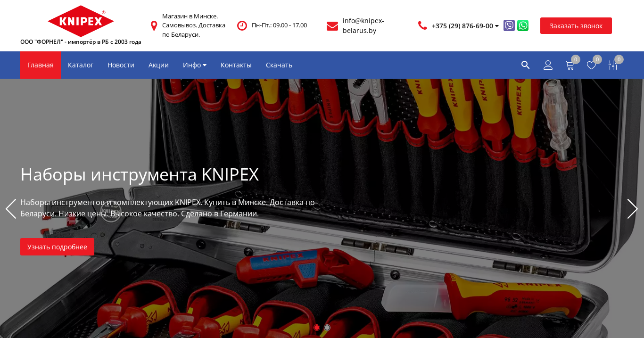Viewport: 644px width, 362px height.
Task: Open the Главная menu item
Action: (41, 65)
